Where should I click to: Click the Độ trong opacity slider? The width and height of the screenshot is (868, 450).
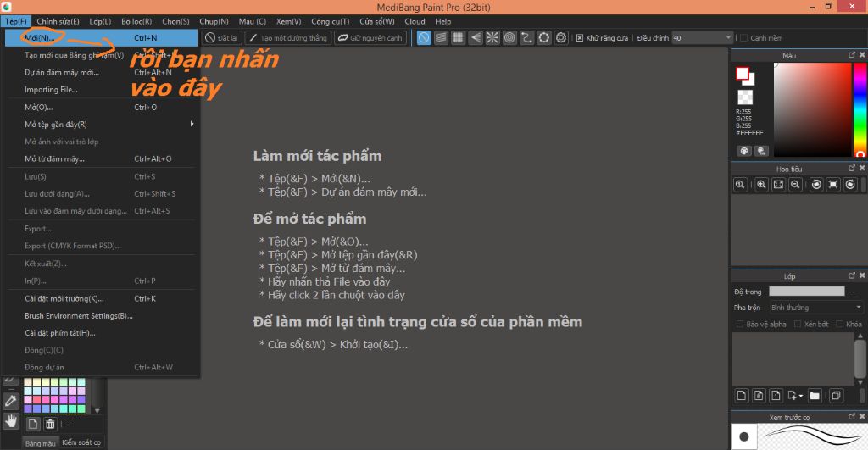coord(807,292)
